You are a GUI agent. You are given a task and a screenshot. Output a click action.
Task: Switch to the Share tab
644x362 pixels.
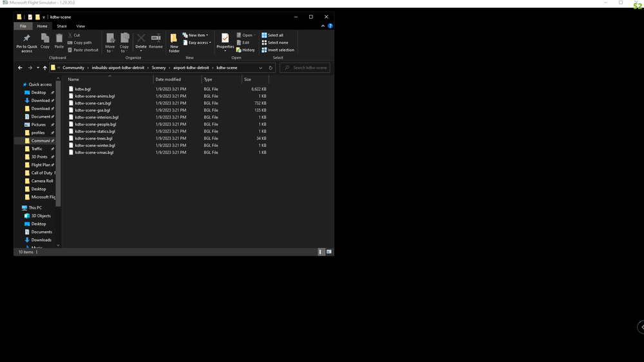62,26
